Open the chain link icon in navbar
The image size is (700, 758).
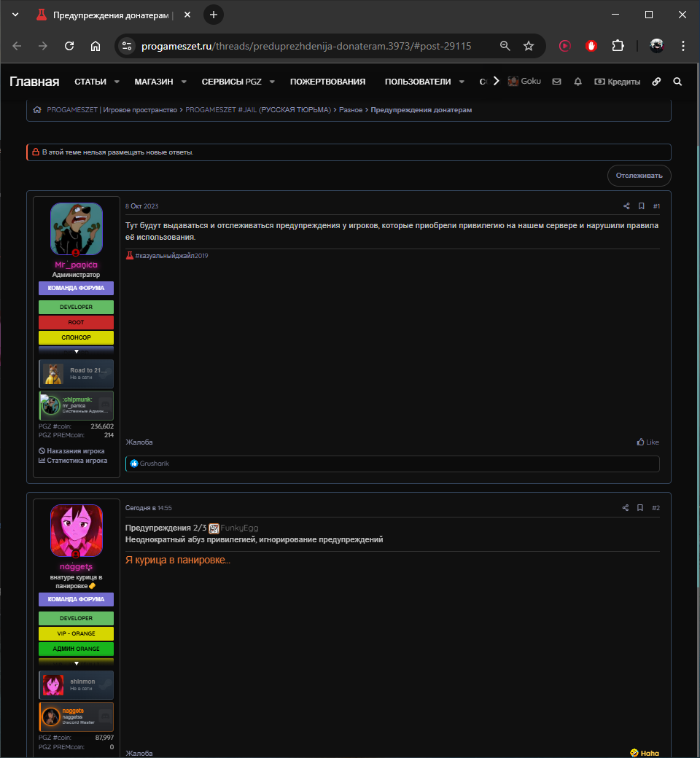tap(656, 82)
